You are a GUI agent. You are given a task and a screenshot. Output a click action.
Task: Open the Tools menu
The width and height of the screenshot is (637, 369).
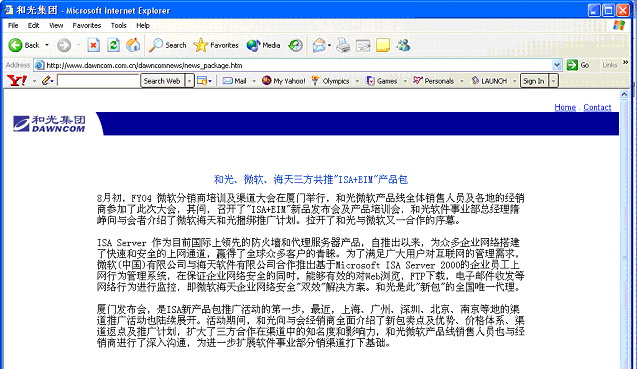[x=119, y=25]
